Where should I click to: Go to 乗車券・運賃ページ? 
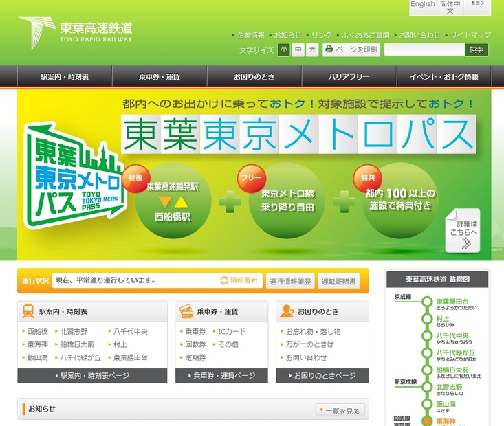pyautogui.click(x=221, y=375)
